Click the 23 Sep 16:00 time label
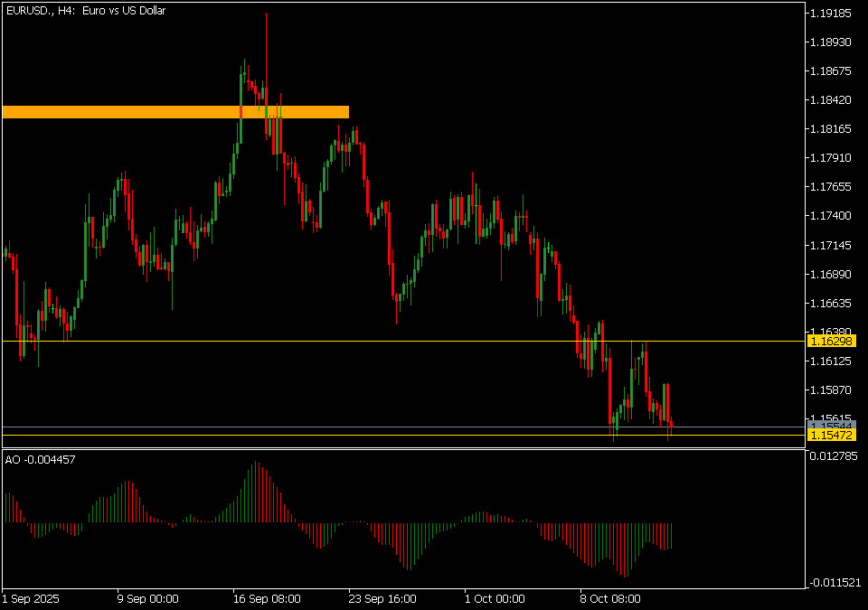The width and height of the screenshot is (868, 610). click(x=382, y=598)
